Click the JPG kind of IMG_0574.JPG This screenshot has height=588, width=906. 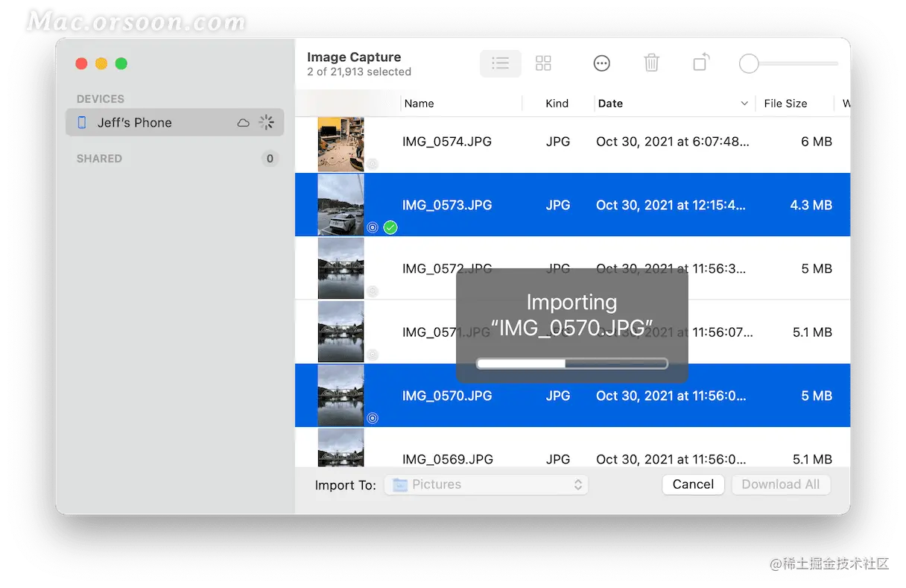point(557,142)
